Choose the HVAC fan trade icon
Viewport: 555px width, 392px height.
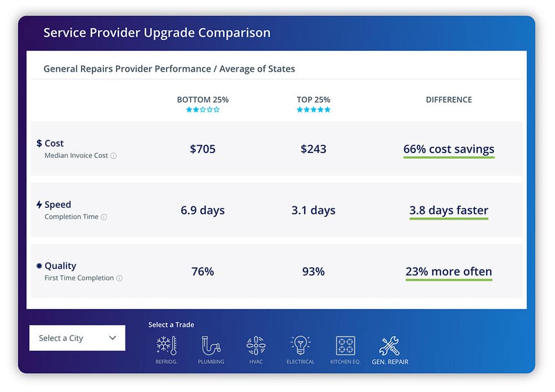[x=255, y=346]
